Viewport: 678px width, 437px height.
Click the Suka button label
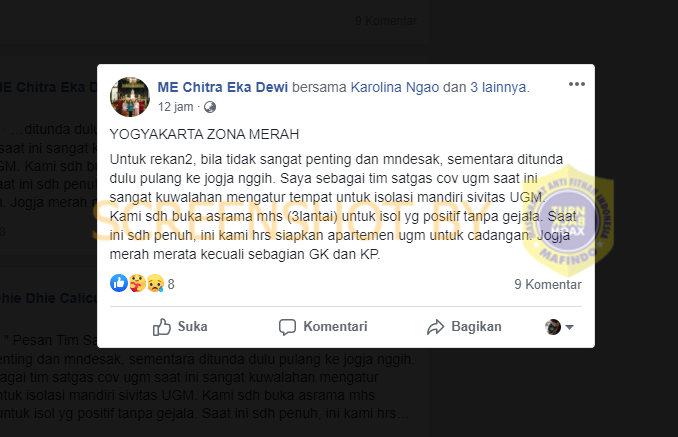[x=192, y=326]
